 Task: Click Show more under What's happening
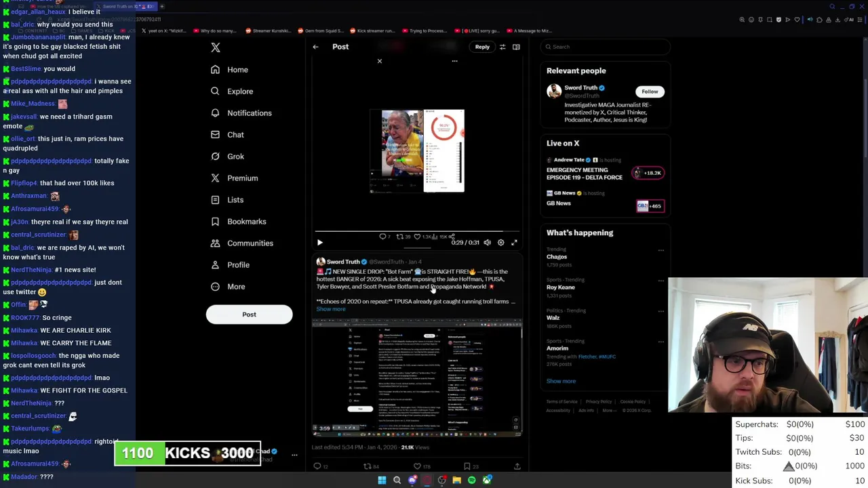(x=561, y=381)
